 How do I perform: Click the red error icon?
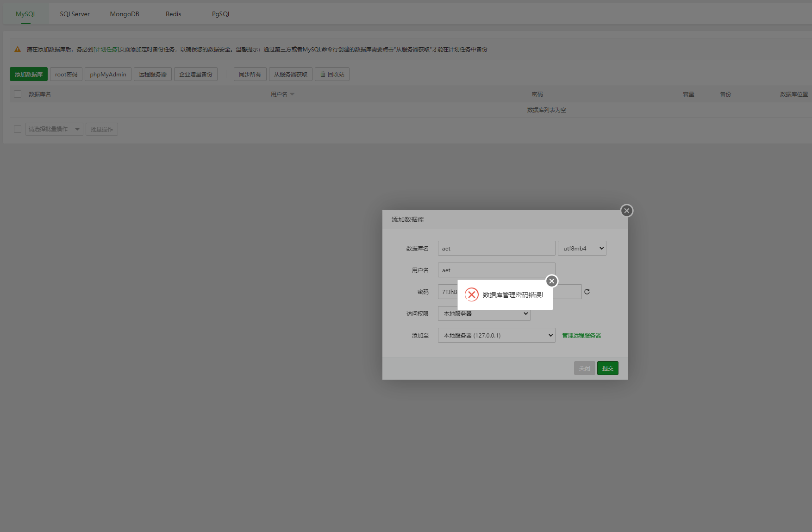471,294
